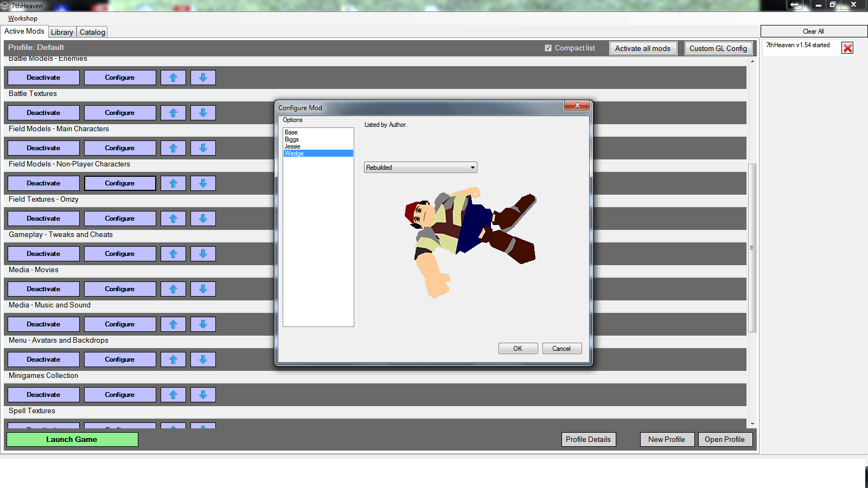868x488 pixels.
Task: Move Field Models - Main Characters down
Action: point(203,148)
